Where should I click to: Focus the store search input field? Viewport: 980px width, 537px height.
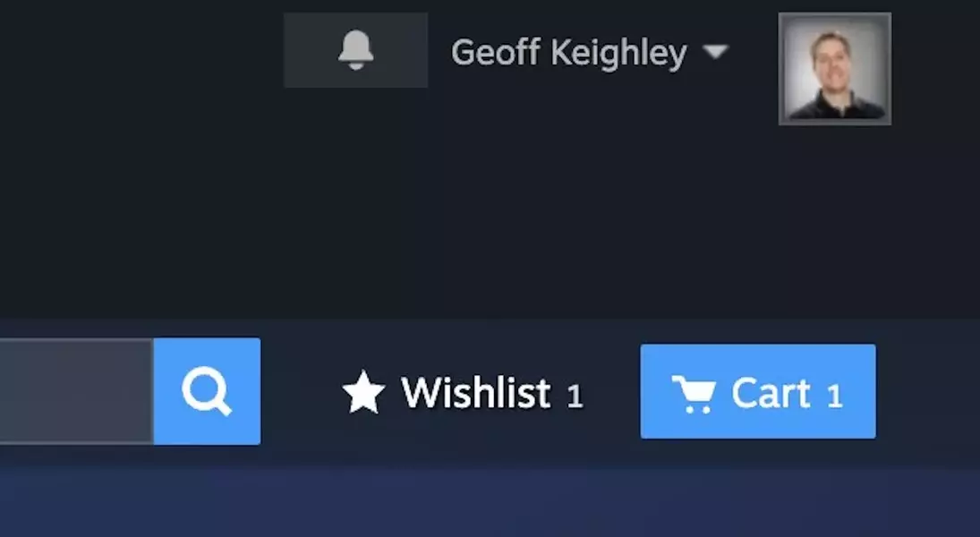click(76, 391)
